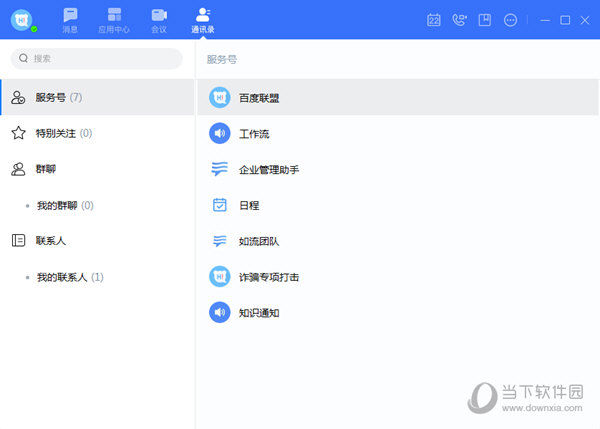This screenshot has height=429, width=600.
Task: Open 工作流 service account
Action: pyautogui.click(x=398, y=134)
